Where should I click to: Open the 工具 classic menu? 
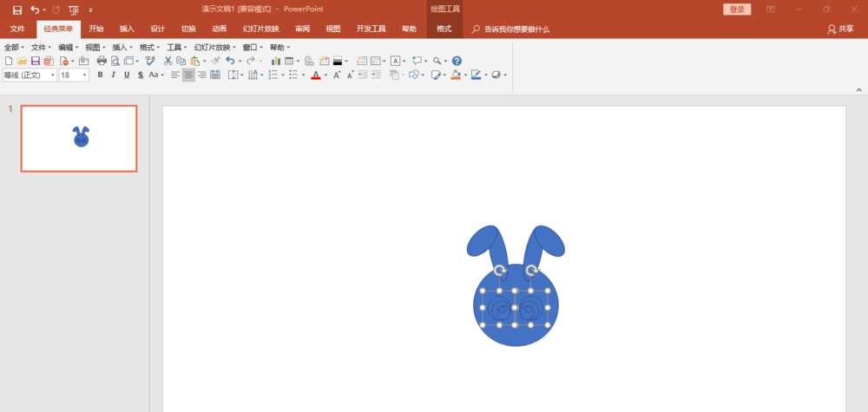pos(177,48)
